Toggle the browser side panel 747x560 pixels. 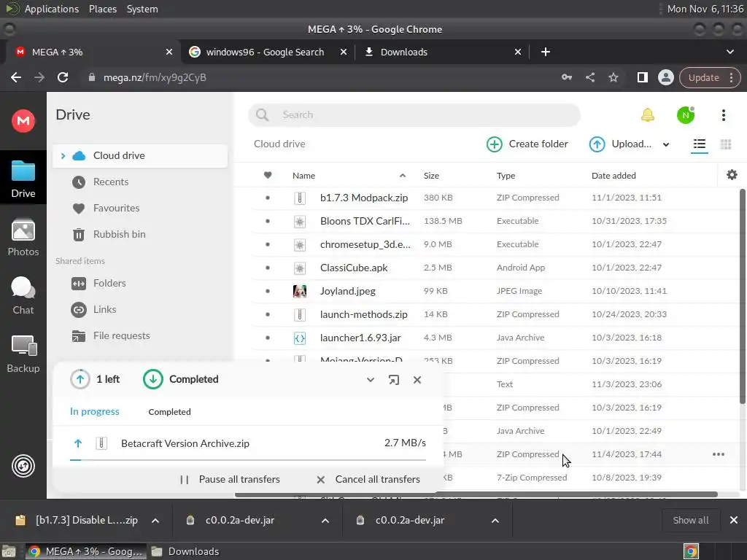pos(642,77)
